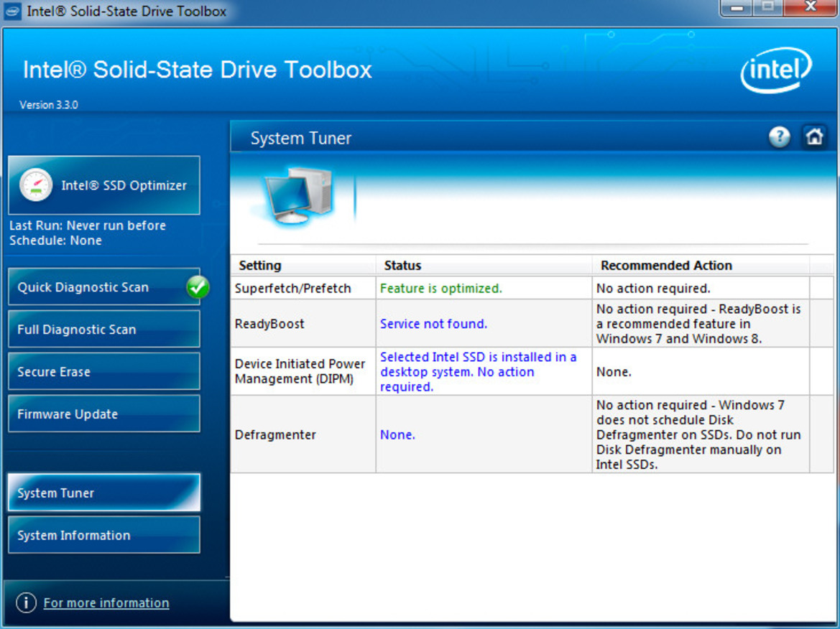This screenshot has height=629, width=840.
Task: Close the Intel SSD Toolbox window
Action: 811,7
